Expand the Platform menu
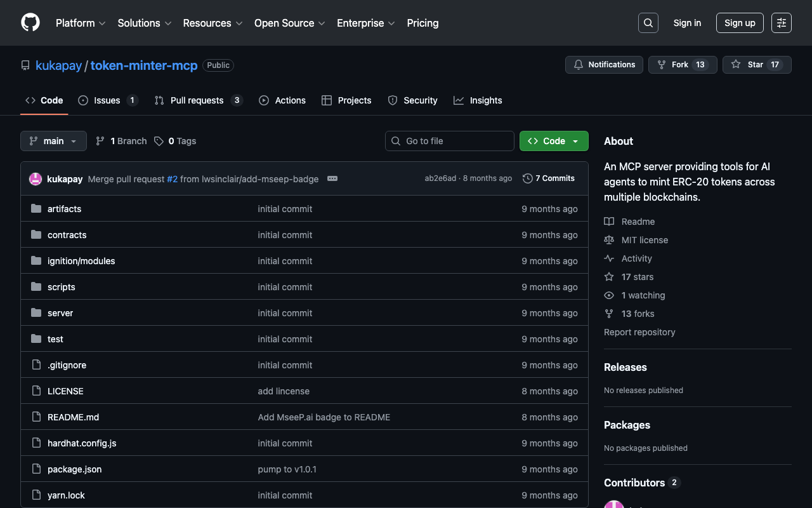Image resolution: width=812 pixels, height=508 pixels. pos(80,23)
